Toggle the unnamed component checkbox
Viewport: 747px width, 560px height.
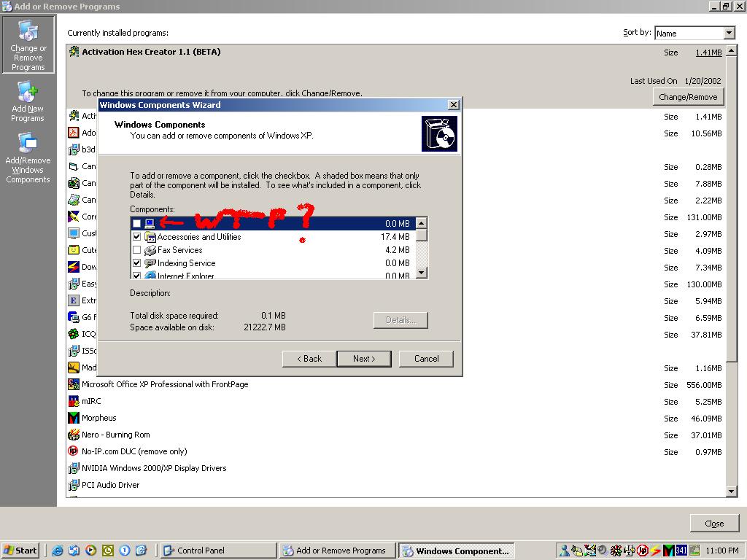[x=136, y=223]
